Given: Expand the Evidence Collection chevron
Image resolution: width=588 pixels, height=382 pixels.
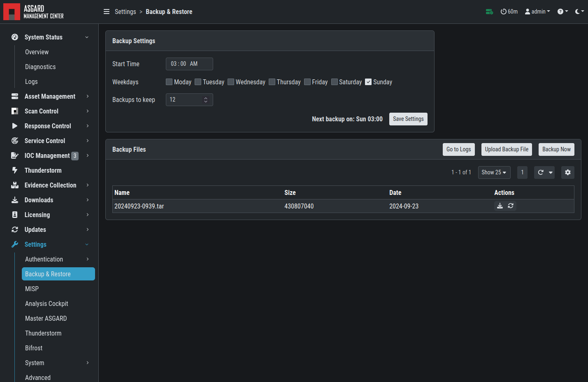Looking at the screenshot, I should [x=87, y=185].
